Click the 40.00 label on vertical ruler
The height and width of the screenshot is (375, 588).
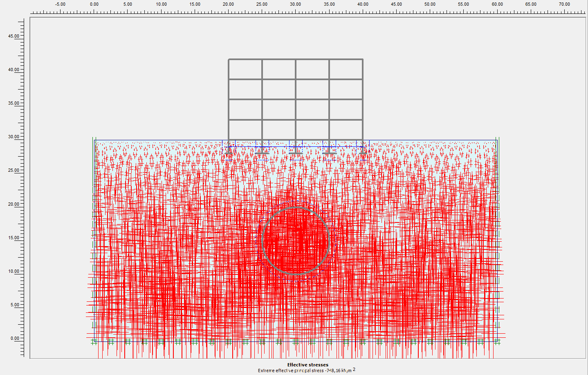click(13, 70)
